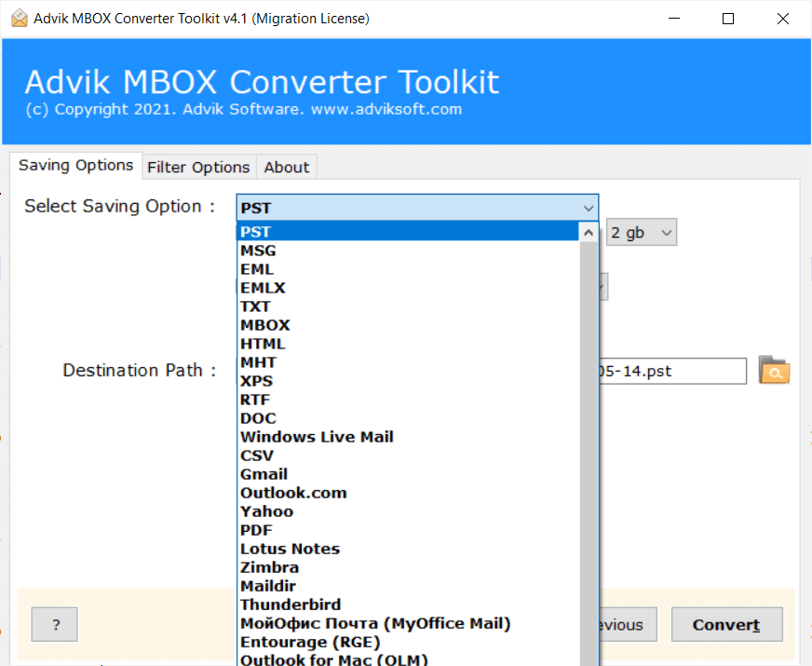Viewport: 812px width, 666px height.
Task: Click the Convert button
Action: (726, 625)
